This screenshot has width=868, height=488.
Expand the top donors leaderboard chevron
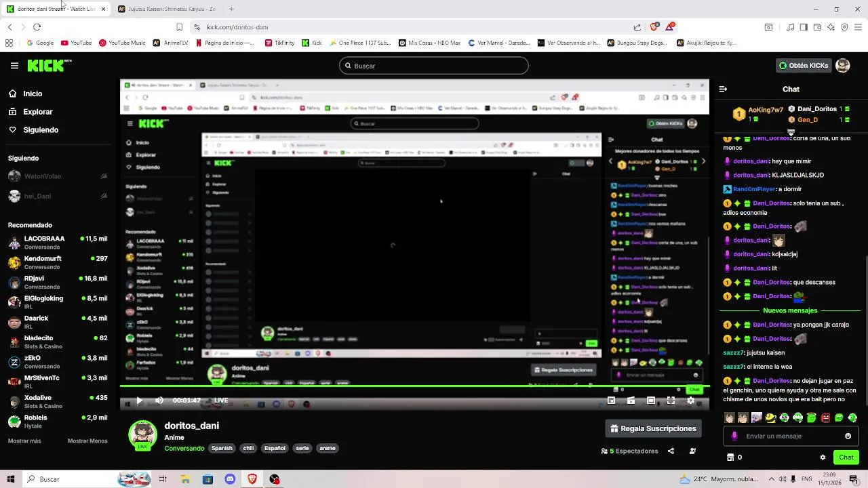[x=791, y=133]
